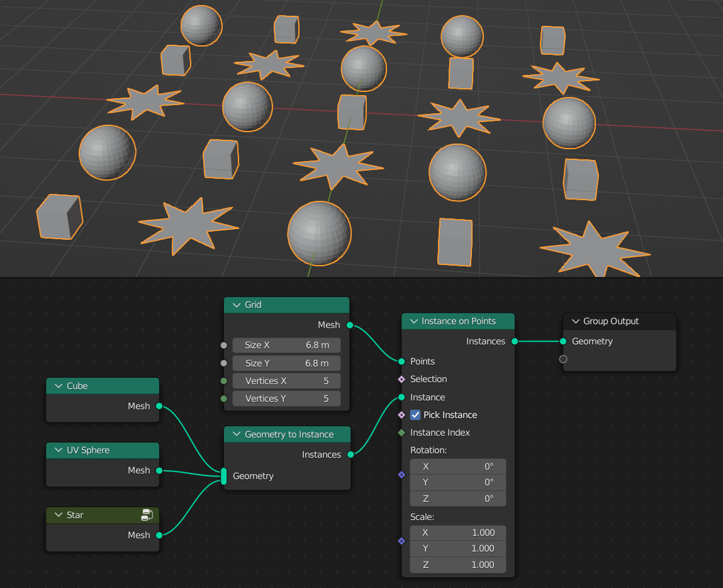Screen dimensions: 723x588
Task: Click the Points input socket on Instance on Points
Action: pyautogui.click(x=401, y=361)
